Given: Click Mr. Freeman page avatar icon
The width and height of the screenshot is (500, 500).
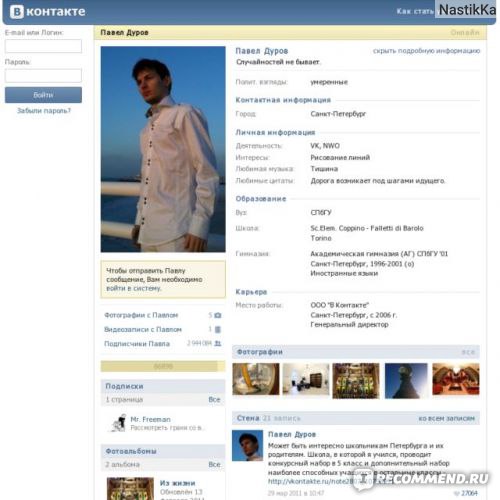Looking at the screenshot, I should coord(118,423).
